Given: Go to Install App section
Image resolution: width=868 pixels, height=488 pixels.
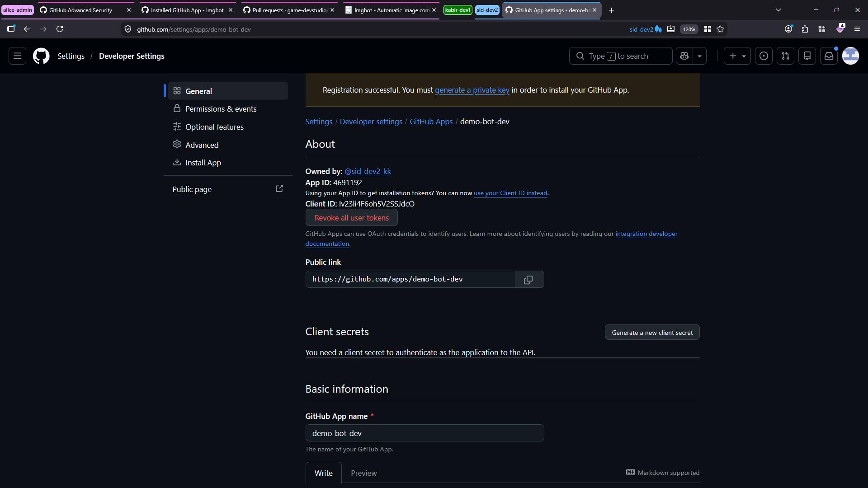Looking at the screenshot, I should coord(228,163).
